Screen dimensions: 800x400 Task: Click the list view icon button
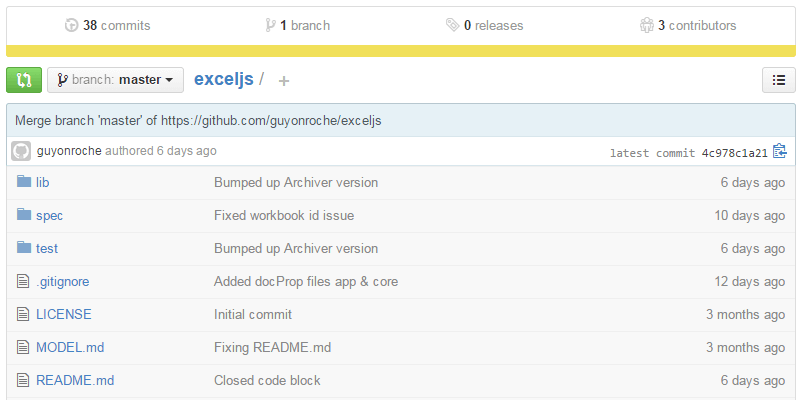coord(778,80)
